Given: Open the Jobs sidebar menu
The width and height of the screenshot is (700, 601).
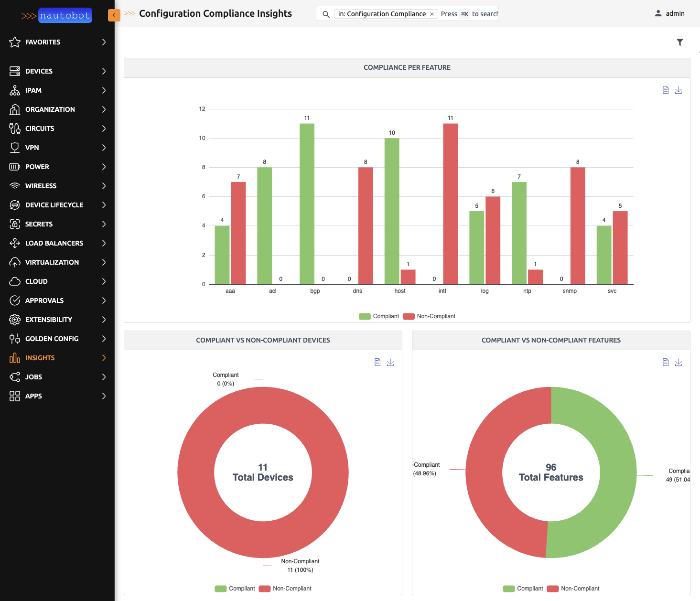Looking at the screenshot, I should coord(33,377).
